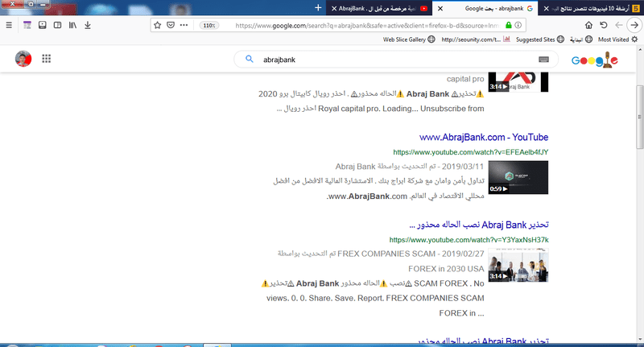
Task: Open the Google apps grid
Action: pyautogui.click(x=47, y=59)
